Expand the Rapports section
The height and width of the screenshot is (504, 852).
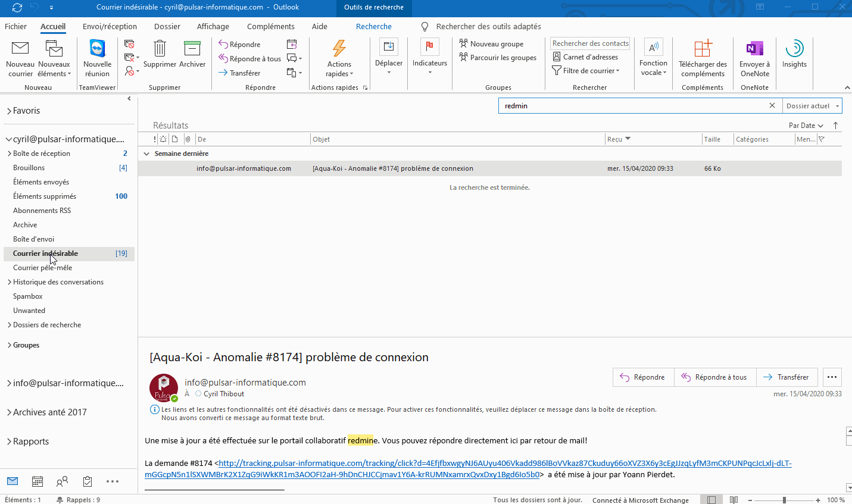pyautogui.click(x=9, y=442)
